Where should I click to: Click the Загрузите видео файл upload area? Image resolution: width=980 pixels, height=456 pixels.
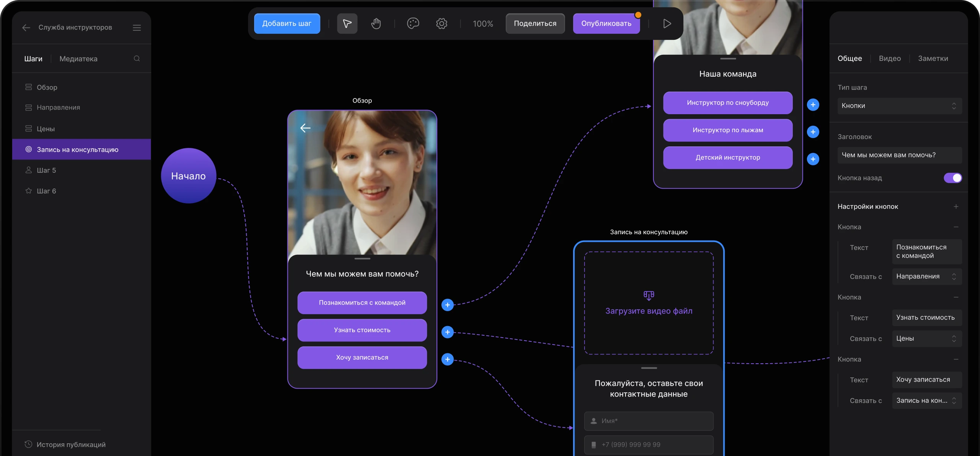pyautogui.click(x=649, y=303)
